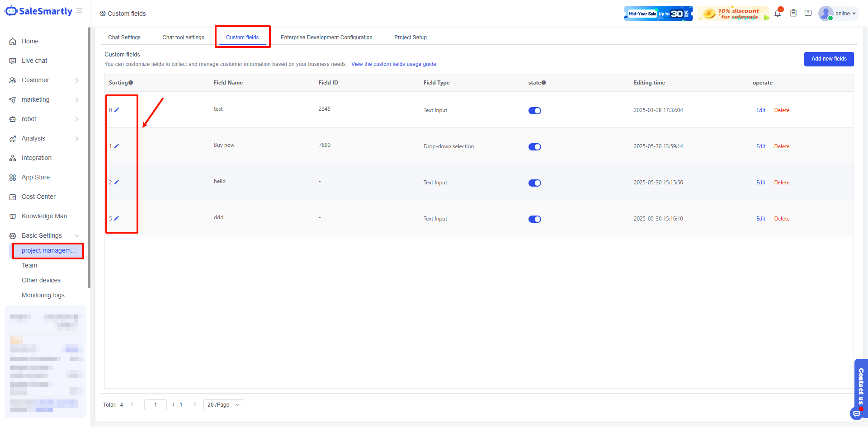Open the chat bubble support icon

856,413
